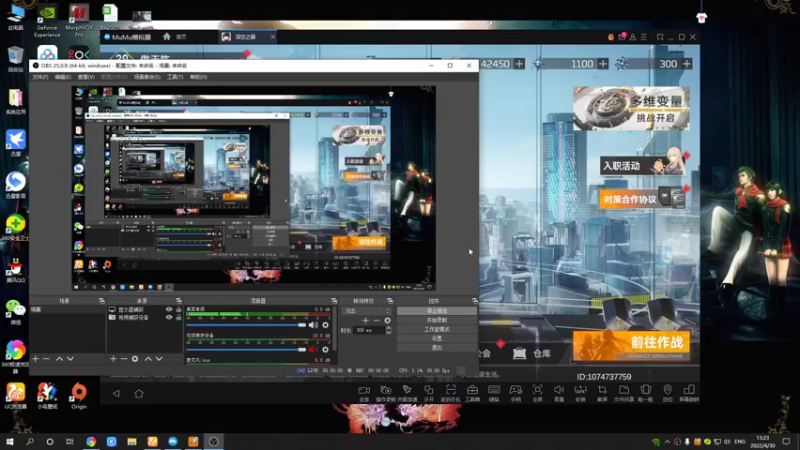800x450 pixels.
Task: Click MuMu emulator home button
Action: (x=139, y=393)
